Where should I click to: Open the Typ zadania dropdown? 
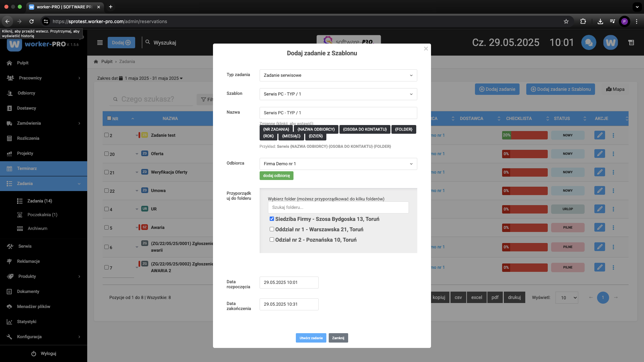click(x=338, y=75)
